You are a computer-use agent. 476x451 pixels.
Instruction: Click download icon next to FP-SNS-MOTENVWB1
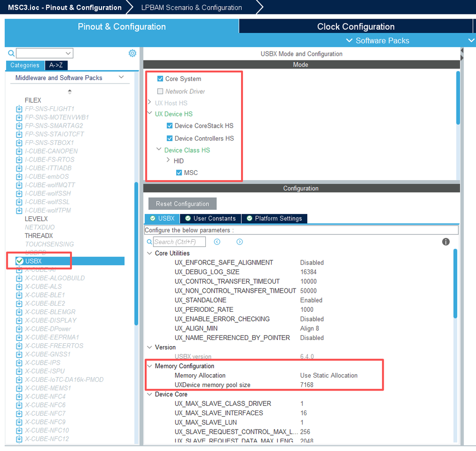(x=19, y=117)
